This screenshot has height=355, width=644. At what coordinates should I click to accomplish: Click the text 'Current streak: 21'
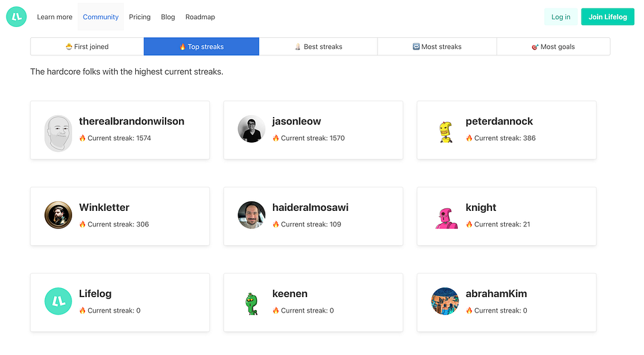pos(502,224)
